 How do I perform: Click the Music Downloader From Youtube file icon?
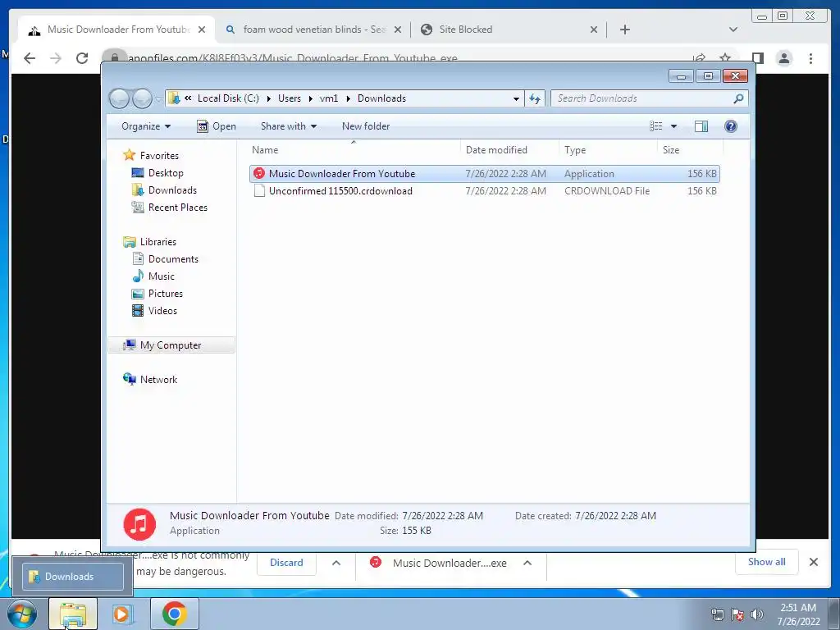259,174
